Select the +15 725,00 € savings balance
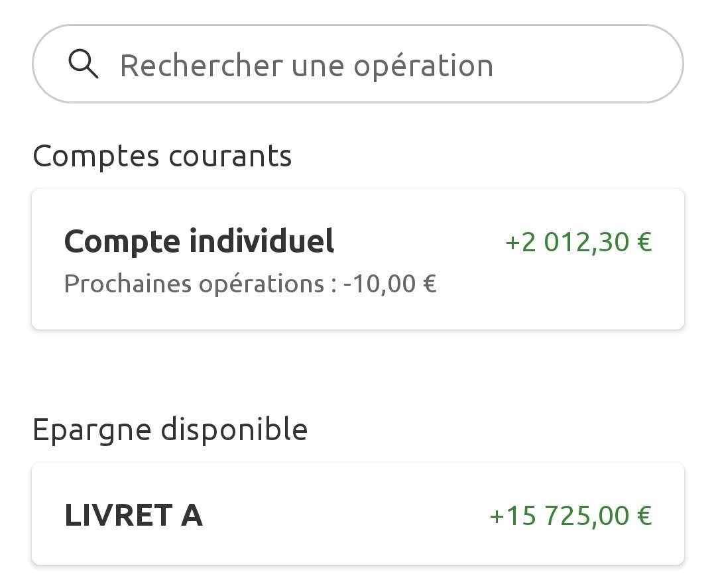Viewport: 716px width, 588px height. 570,515
